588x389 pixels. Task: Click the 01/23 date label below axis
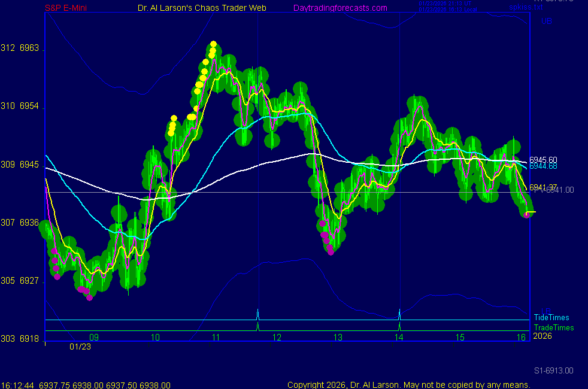(80, 347)
